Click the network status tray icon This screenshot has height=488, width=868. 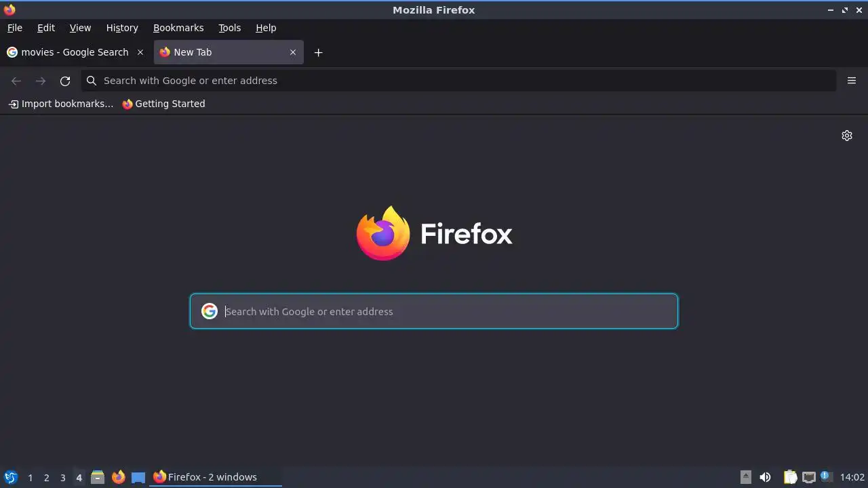point(808,477)
